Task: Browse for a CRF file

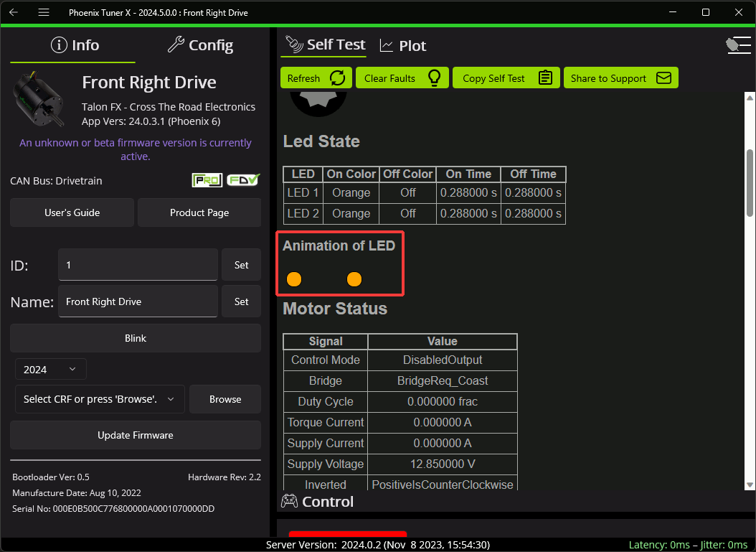Action: click(225, 399)
